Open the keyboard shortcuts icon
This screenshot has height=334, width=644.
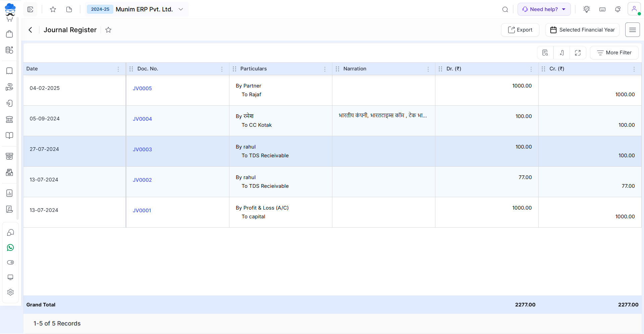tap(602, 9)
